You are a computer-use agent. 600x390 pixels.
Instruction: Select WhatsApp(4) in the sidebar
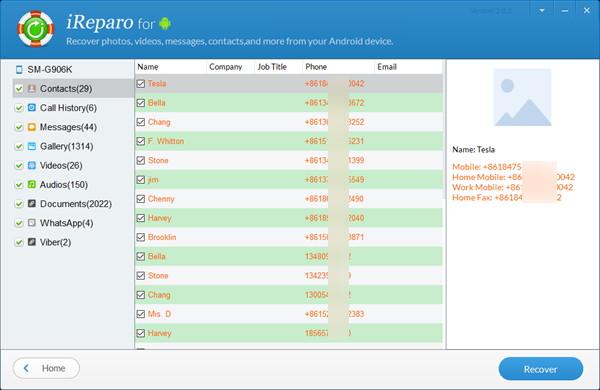[x=67, y=223]
